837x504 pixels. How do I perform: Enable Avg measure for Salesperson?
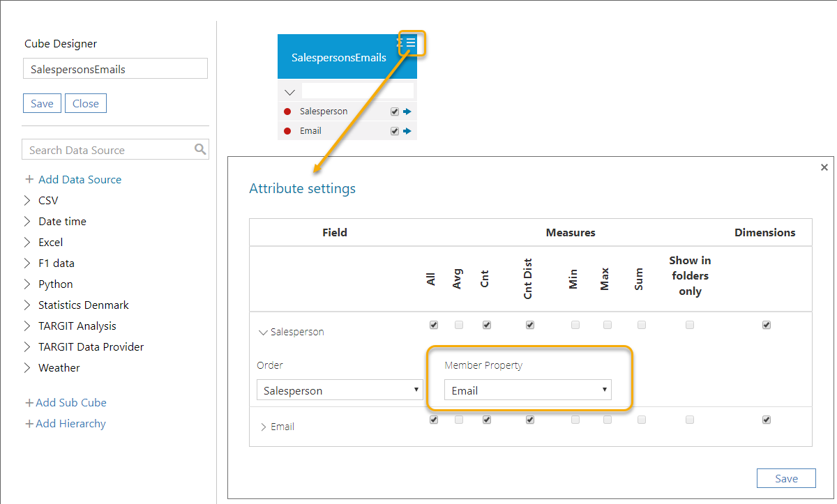point(459,325)
